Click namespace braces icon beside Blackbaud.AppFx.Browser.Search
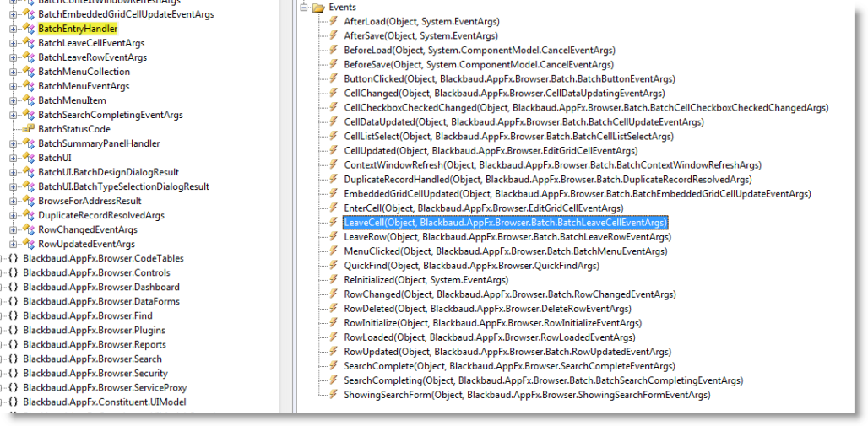 coord(14,359)
